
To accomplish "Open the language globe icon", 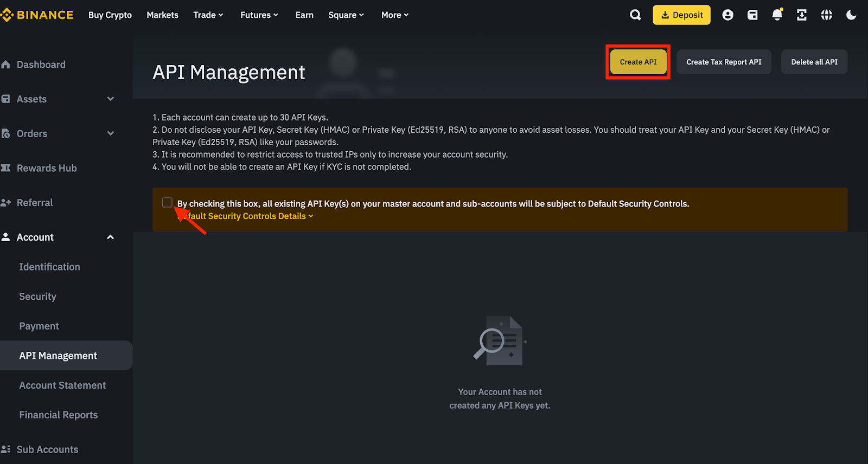I will point(826,15).
